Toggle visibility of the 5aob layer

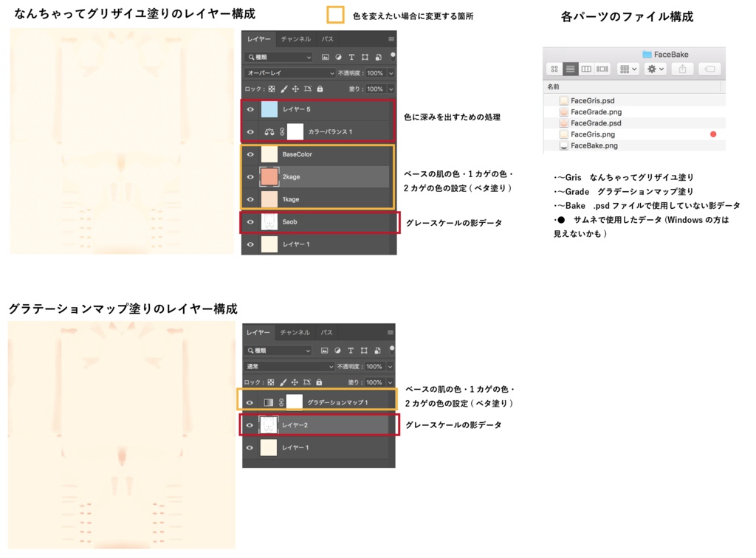(251, 221)
